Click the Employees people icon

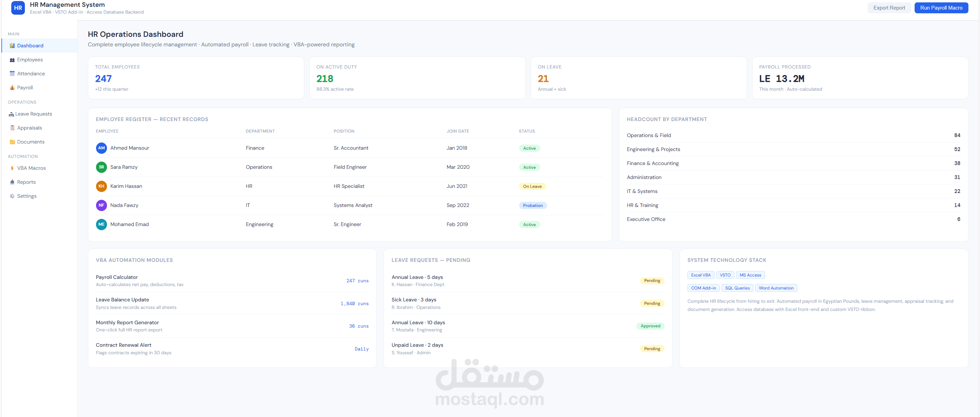[x=12, y=60]
